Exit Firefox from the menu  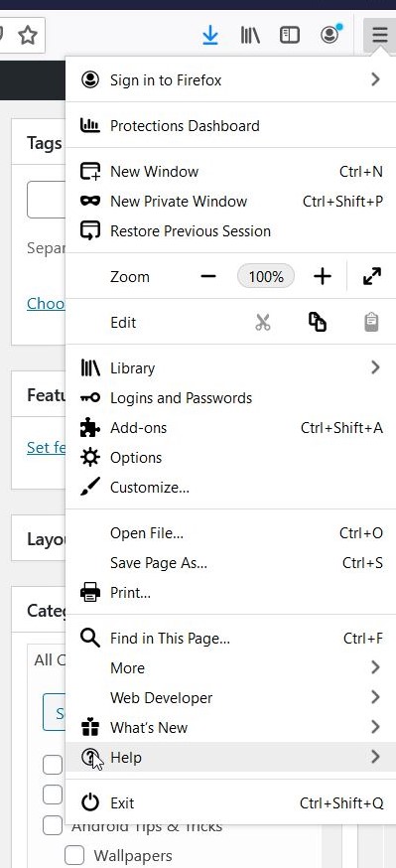230,803
